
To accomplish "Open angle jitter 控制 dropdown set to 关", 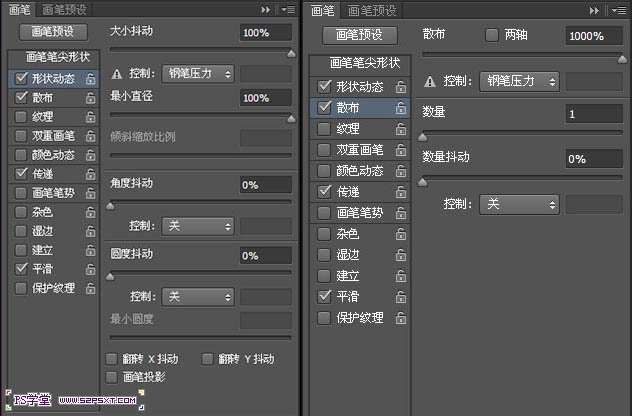I will 198,226.
